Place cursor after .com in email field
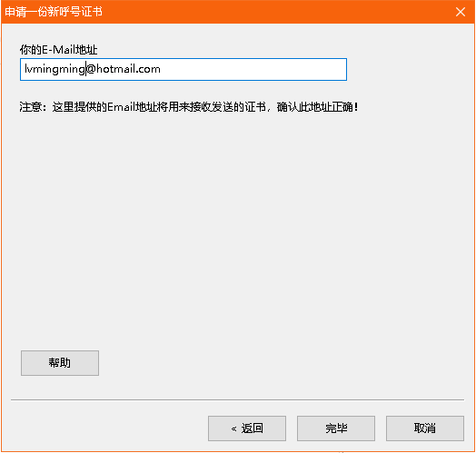The height and width of the screenshot is (453, 476). 161,69
